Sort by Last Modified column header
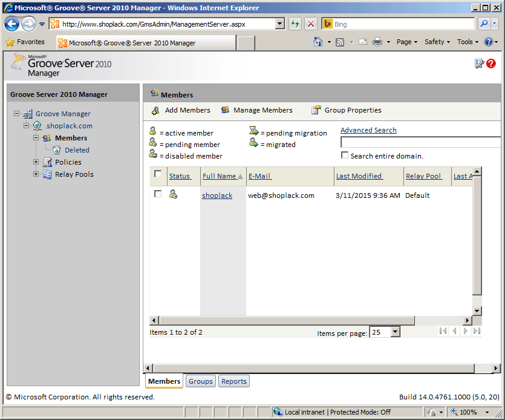Screen dimensions: 505x420 [x=359, y=176]
